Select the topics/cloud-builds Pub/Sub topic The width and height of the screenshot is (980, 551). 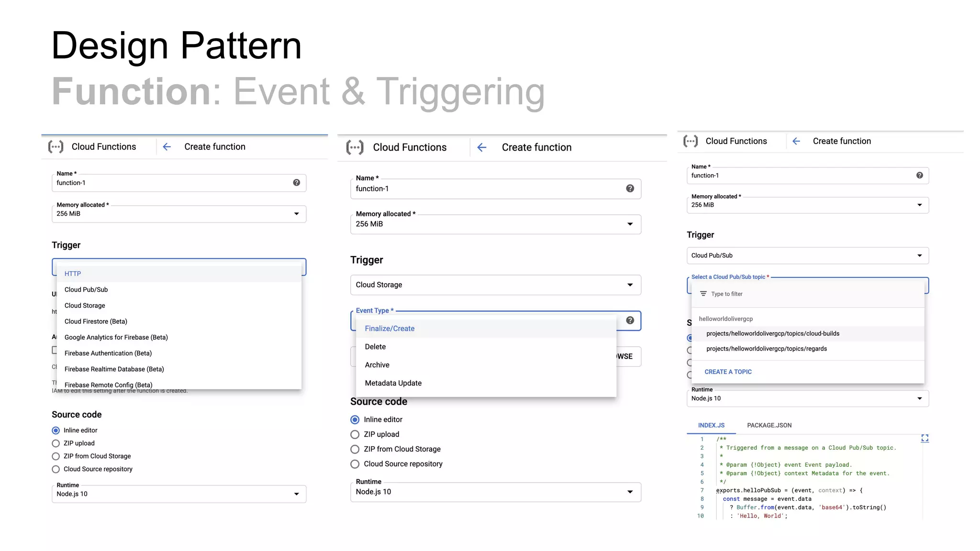pos(773,333)
